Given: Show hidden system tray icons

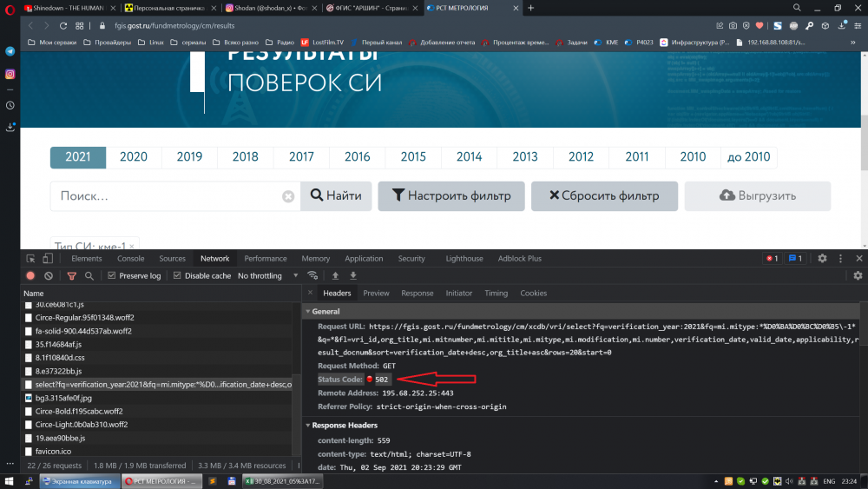Looking at the screenshot, I should click(x=716, y=481).
